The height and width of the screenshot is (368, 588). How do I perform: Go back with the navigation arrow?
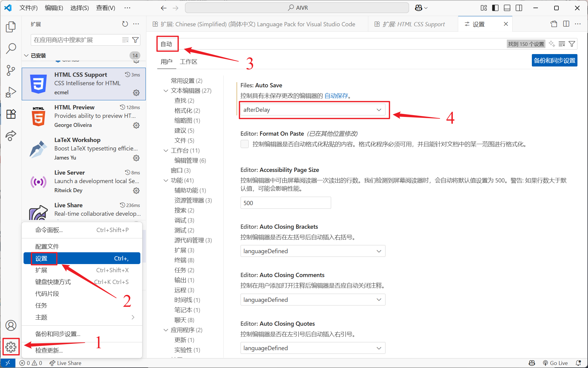(x=164, y=8)
